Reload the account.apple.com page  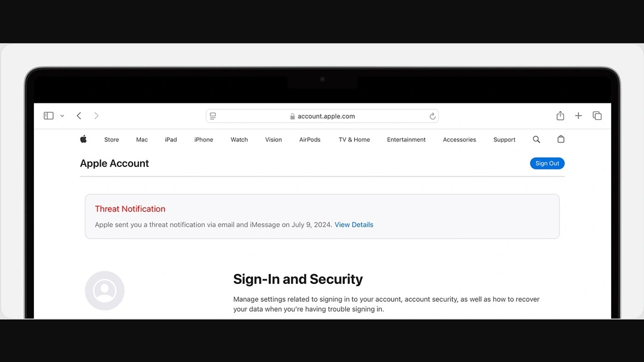[432, 116]
